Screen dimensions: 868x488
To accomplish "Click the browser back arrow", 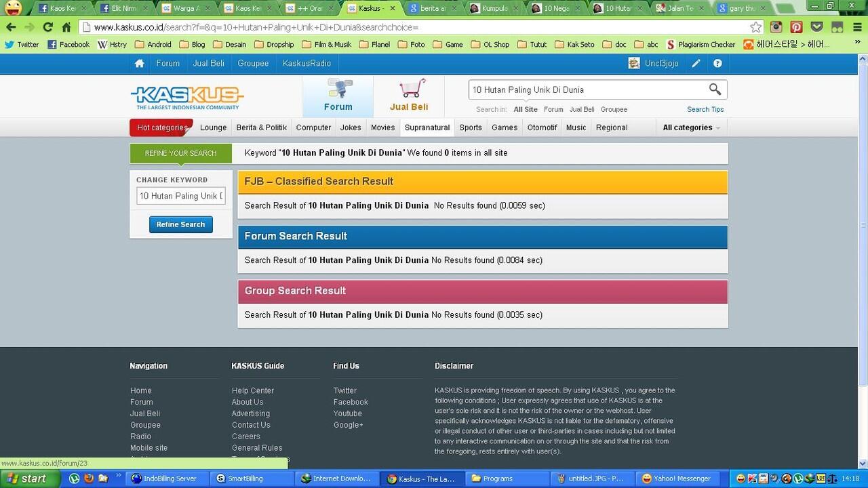I will (11, 27).
